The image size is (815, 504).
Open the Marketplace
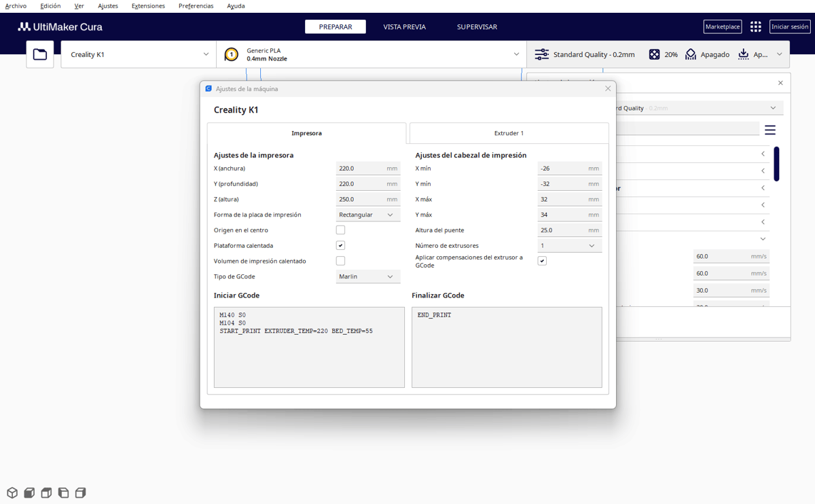pos(723,26)
